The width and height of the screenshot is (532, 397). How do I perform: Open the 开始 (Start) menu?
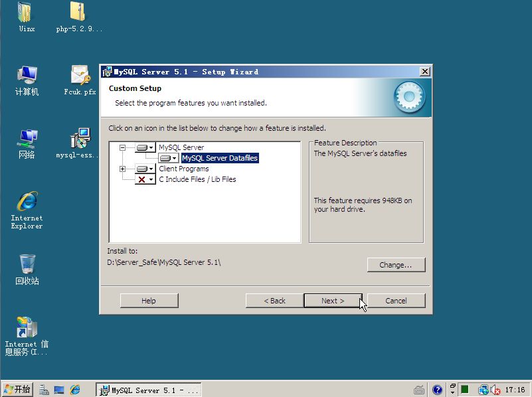pos(18,390)
